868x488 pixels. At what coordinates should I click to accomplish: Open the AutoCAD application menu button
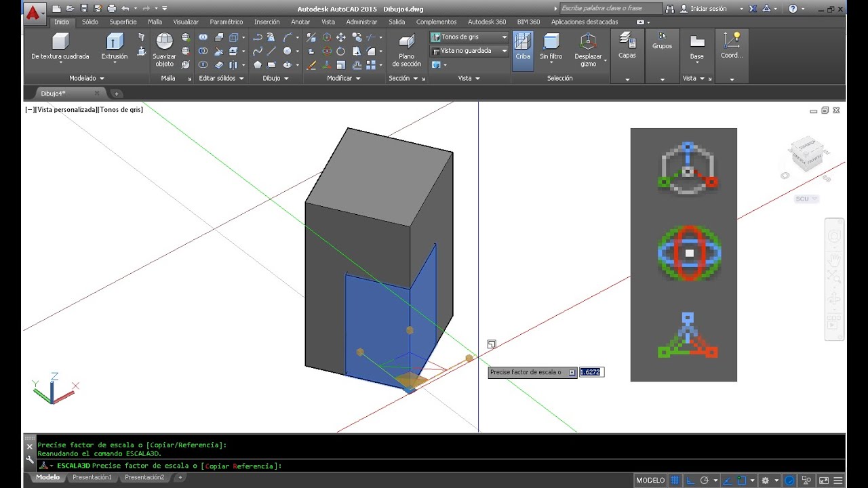33,12
